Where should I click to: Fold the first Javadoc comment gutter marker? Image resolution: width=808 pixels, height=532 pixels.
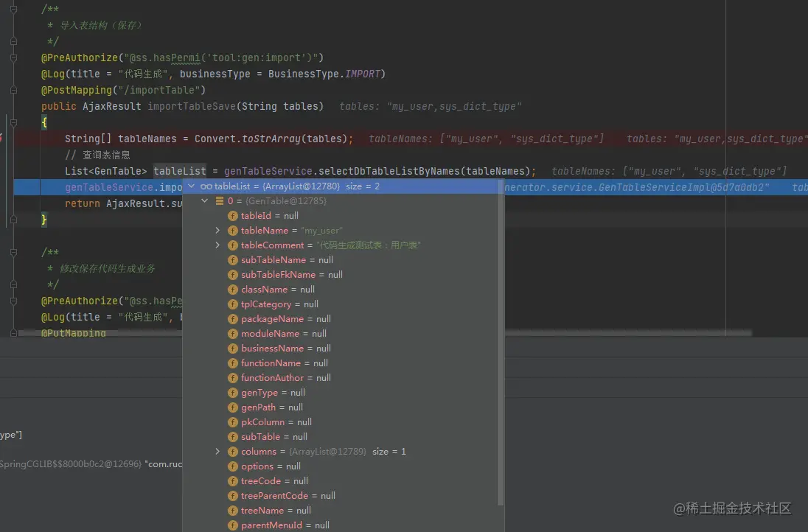pyautogui.click(x=14, y=10)
